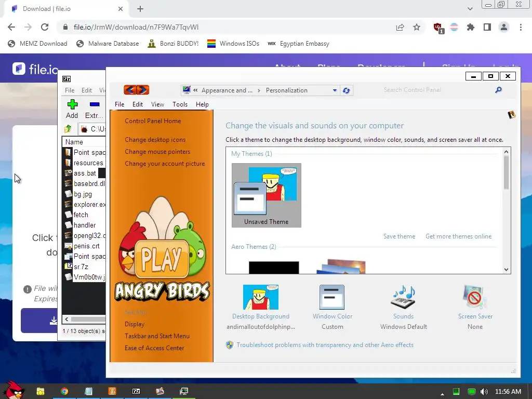Select fetch in 7-Zip file list
The width and height of the screenshot is (532, 399).
pyautogui.click(x=81, y=215)
